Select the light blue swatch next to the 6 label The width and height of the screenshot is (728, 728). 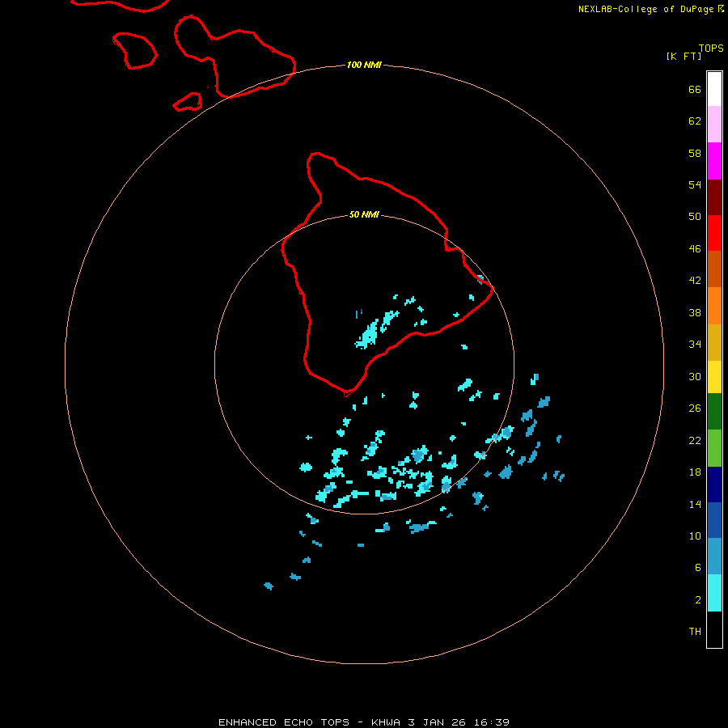pyautogui.click(x=714, y=557)
